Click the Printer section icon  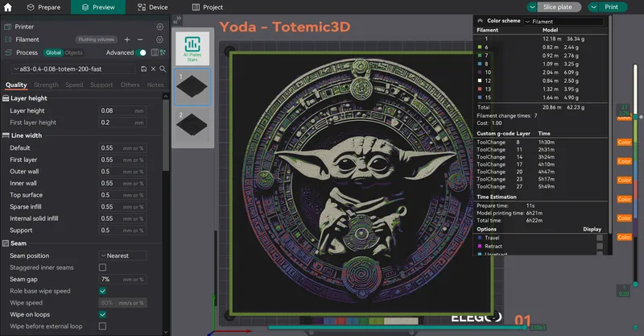pos(7,27)
